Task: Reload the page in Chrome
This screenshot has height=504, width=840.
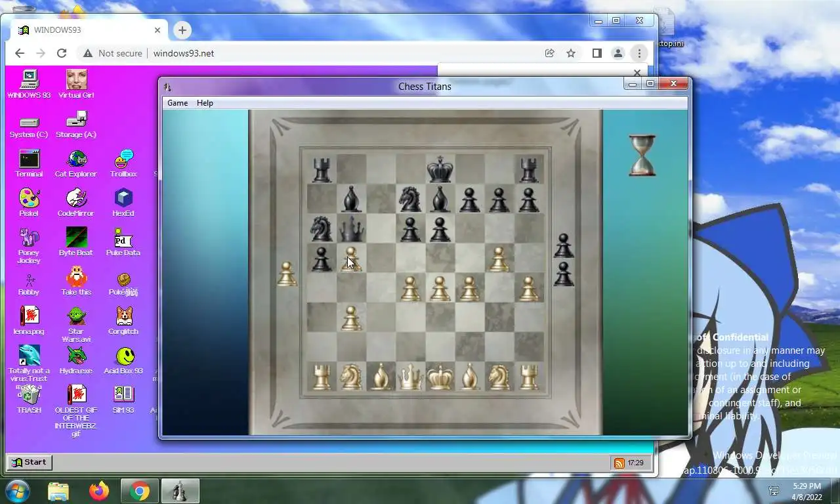Action: point(62,53)
